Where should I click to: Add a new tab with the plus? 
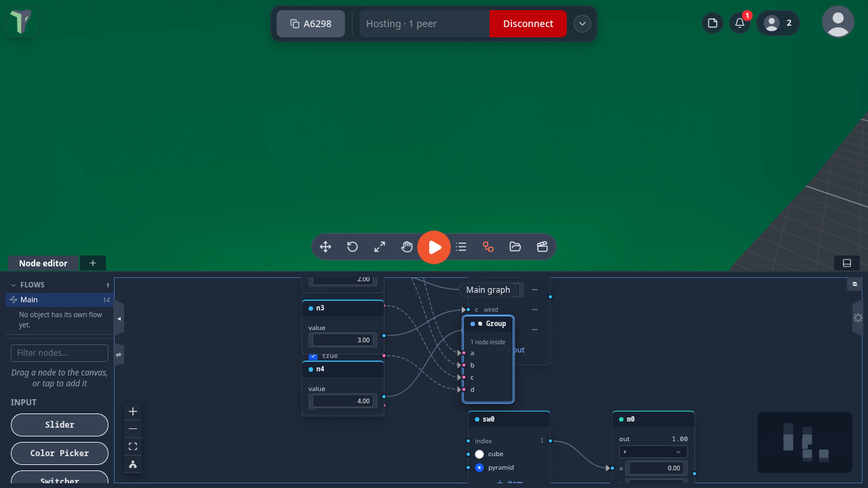point(93,263)
